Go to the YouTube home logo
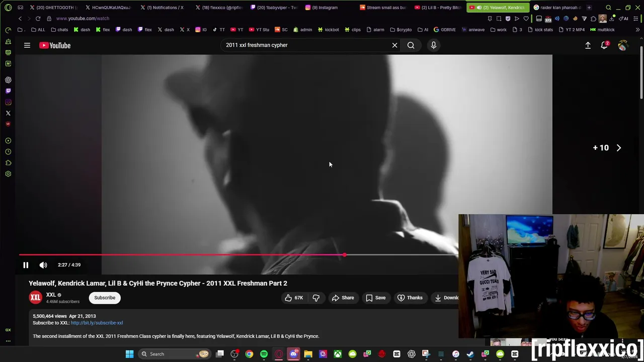 point(55,45)
